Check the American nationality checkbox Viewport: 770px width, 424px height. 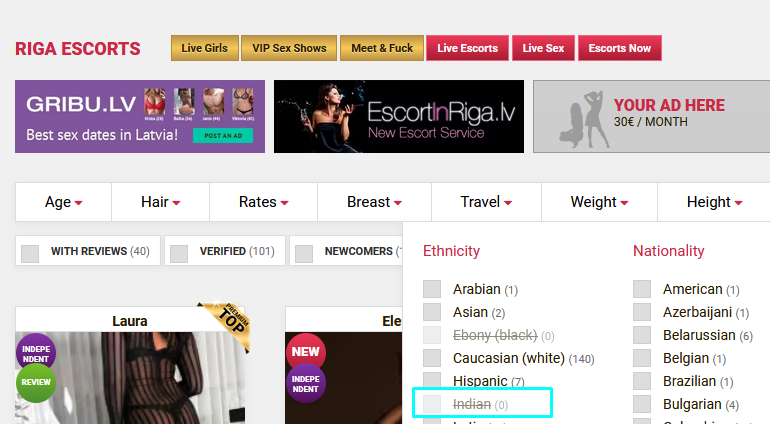click(642, 289)
